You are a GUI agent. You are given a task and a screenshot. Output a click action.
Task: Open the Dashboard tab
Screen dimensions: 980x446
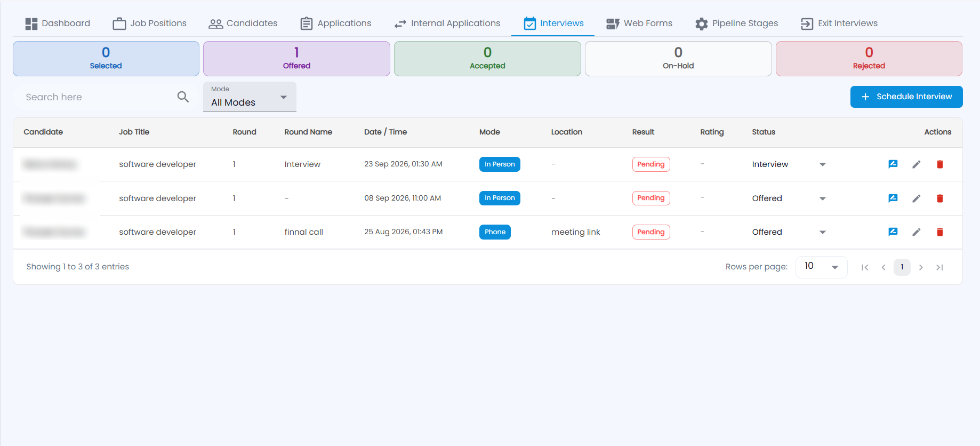click(x=58, y=23)
